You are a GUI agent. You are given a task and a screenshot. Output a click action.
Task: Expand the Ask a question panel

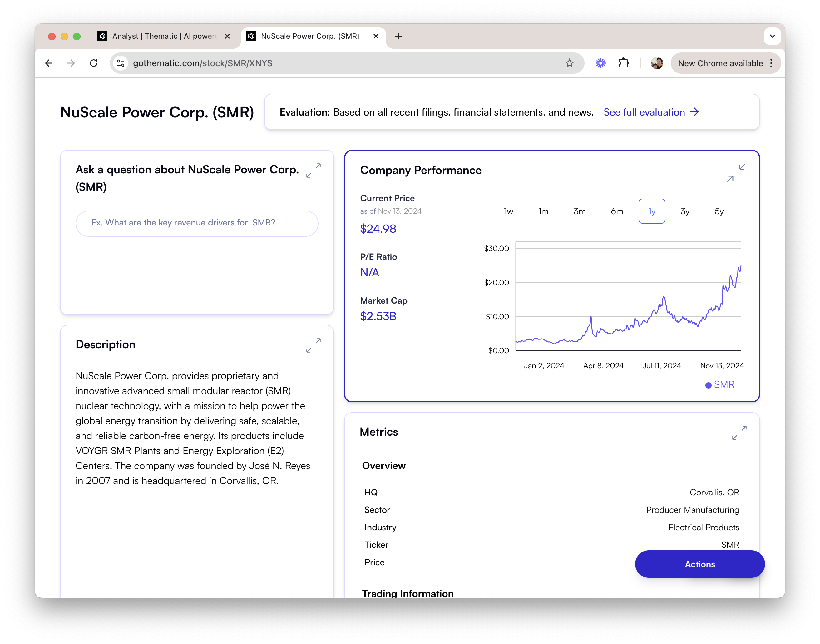(313, 171)
